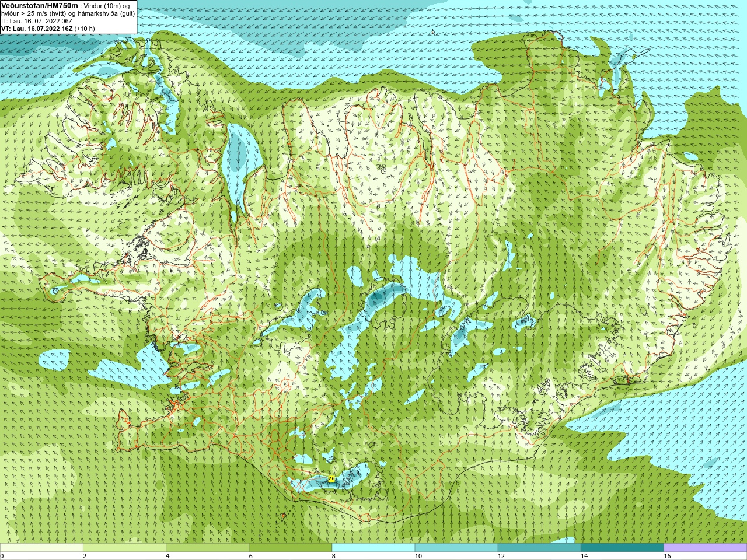
Task: Click the legend scale label 10
Action: tap(418, 556)
